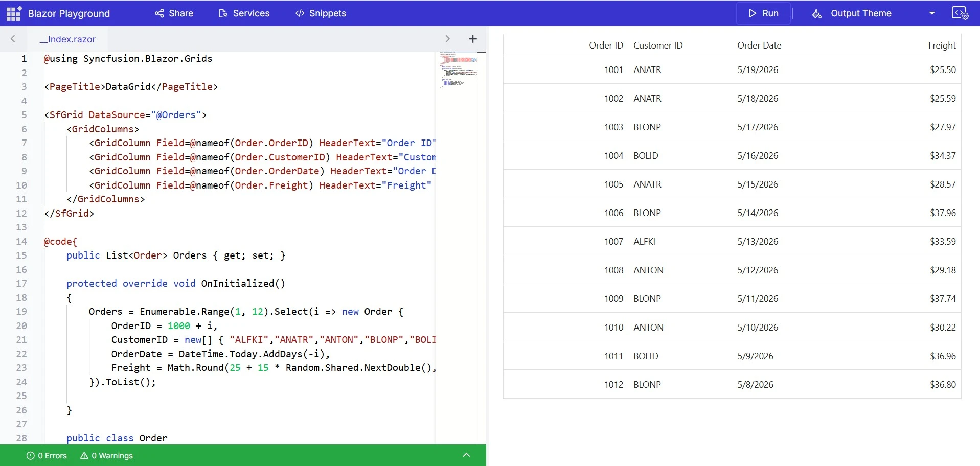Click the freight $36.80 cell

[899, 384]
